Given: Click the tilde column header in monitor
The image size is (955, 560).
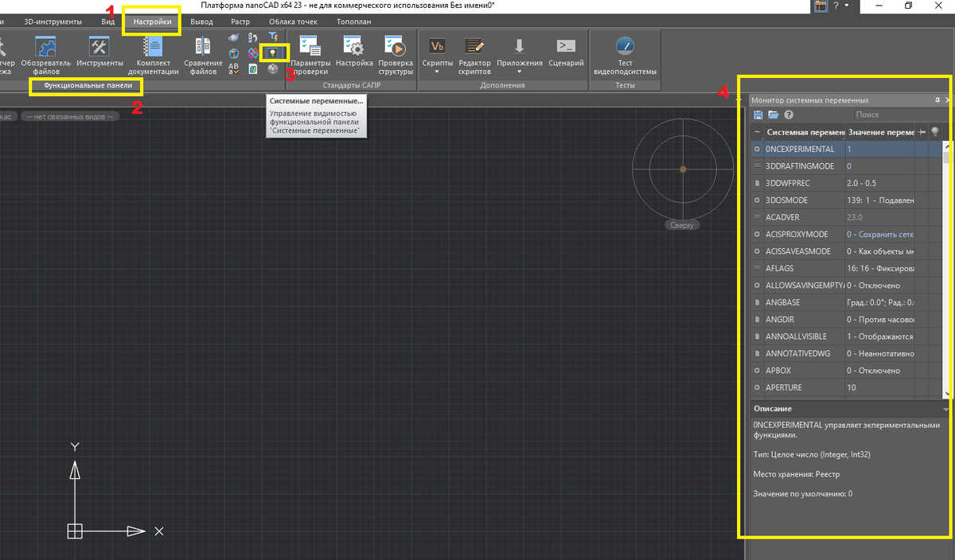Looking at the screenshot, I should coord(757,131).
